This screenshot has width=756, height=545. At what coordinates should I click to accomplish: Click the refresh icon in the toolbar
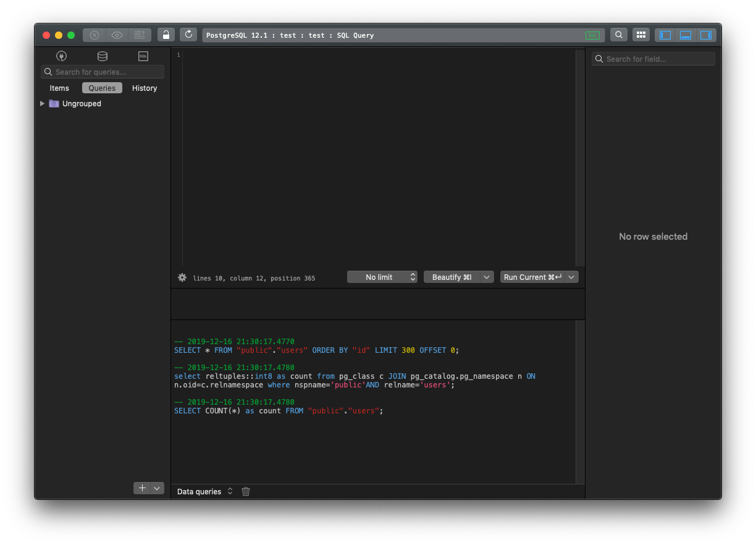(x=188, y=35)
